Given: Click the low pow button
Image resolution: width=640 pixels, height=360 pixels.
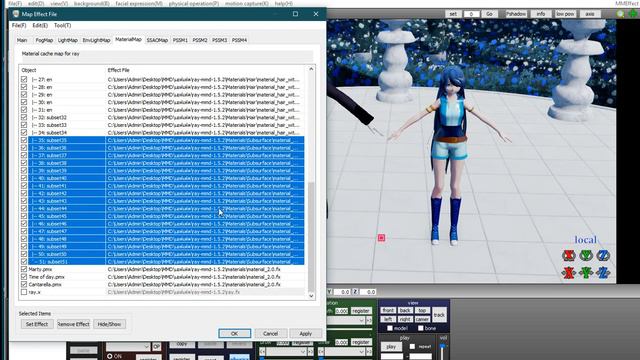Looking at the screenshot, I should [x=565, y=14].
